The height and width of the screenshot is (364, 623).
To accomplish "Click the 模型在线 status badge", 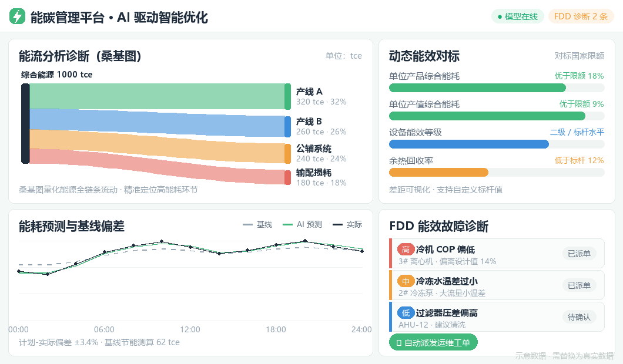I will tap(518, 16).
